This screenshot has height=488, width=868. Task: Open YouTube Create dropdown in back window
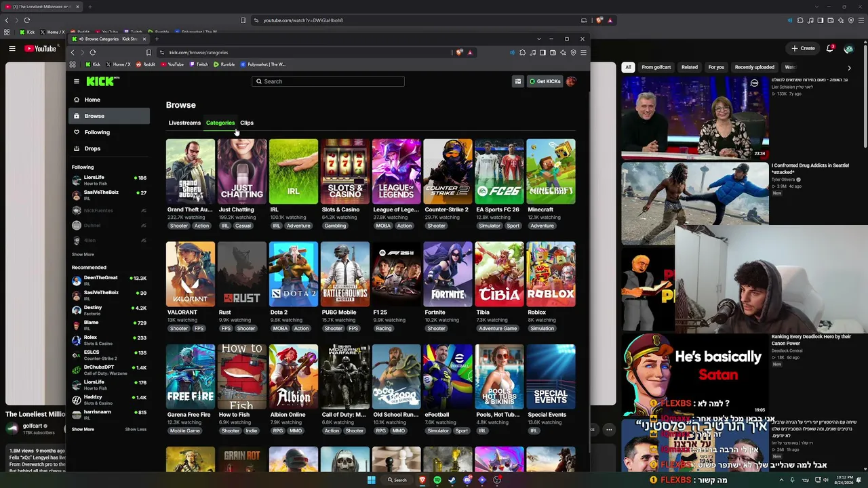pos(803,48)
